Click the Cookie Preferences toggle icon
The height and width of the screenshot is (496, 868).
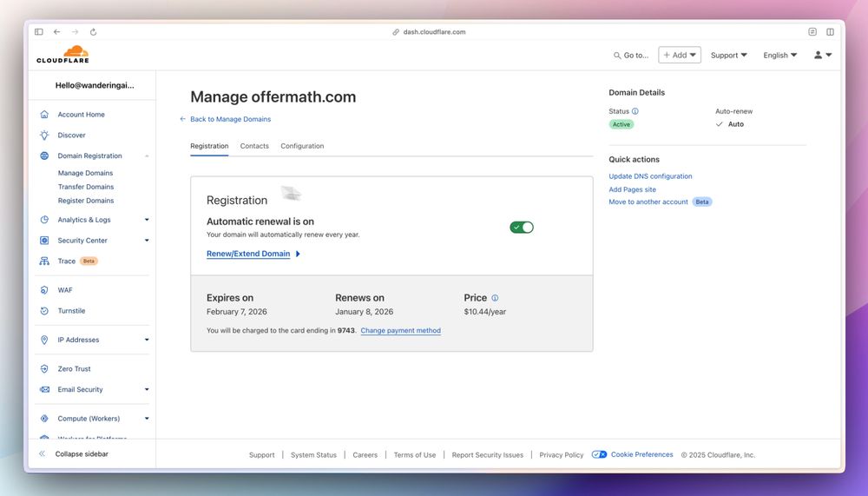[599, 454]
